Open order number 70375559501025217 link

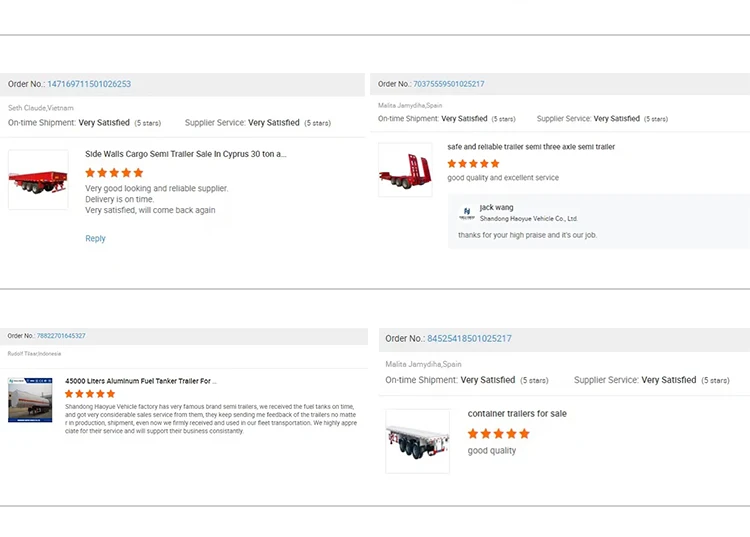[x=449, y=84]
